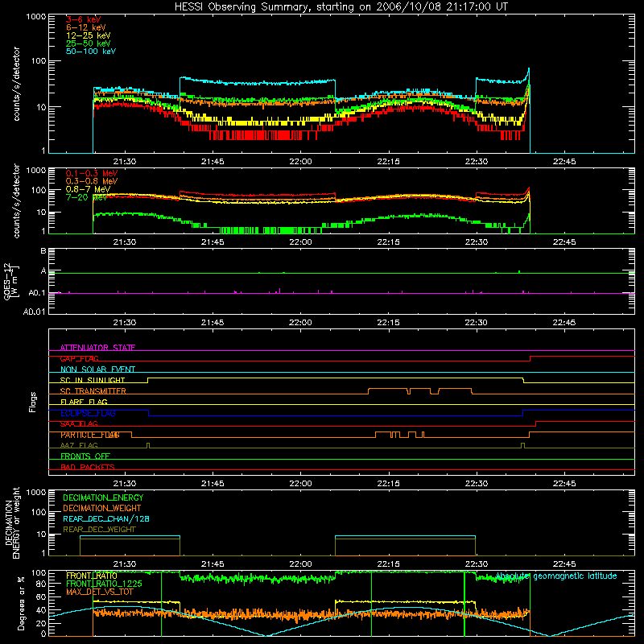Click the NON_SOLAR_EVENT flag label
The image size is (644, 644).
(x=97, y=369)
